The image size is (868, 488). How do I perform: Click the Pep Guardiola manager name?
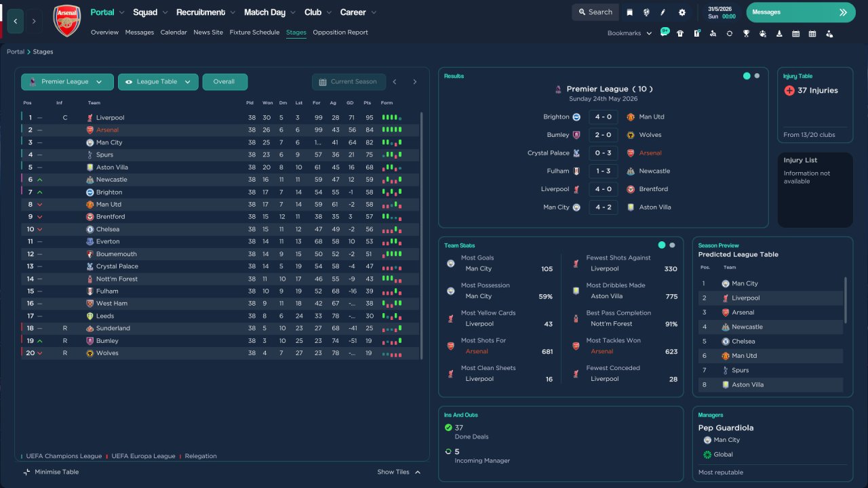(x=726, y=428)
